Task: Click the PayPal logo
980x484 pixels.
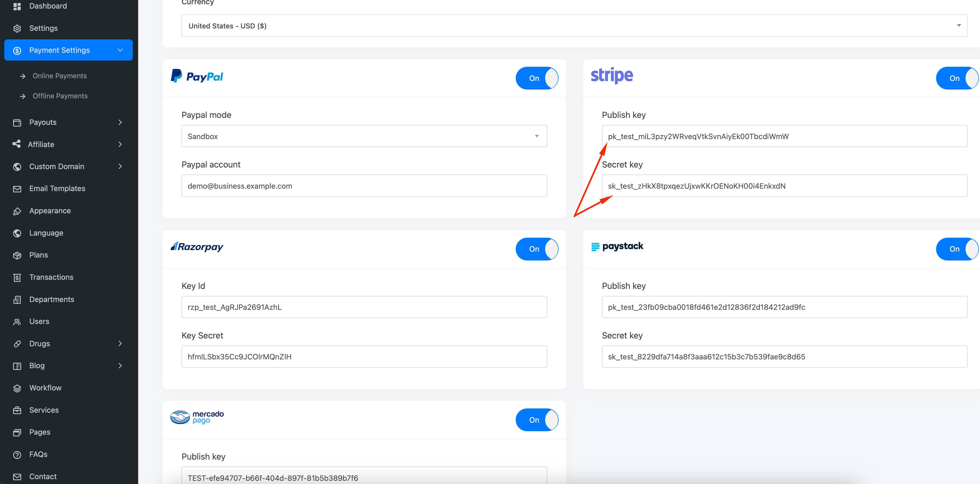Action: 197,76
